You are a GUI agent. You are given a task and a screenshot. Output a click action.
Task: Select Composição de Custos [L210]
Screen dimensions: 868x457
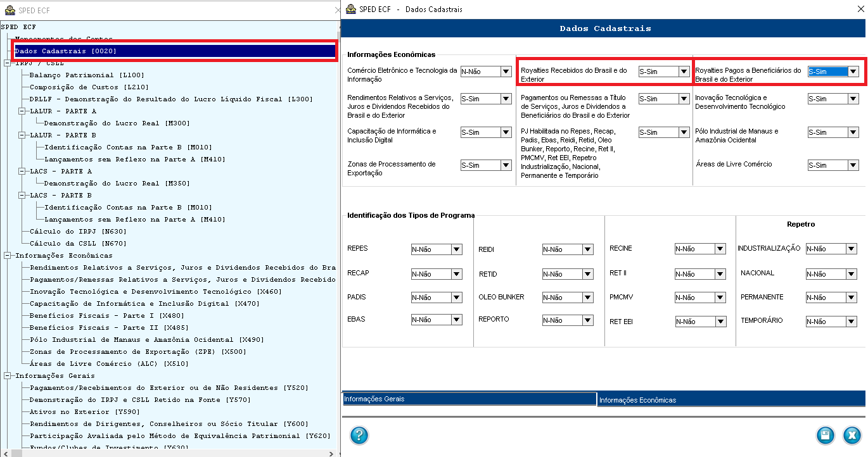coord(89,87)
